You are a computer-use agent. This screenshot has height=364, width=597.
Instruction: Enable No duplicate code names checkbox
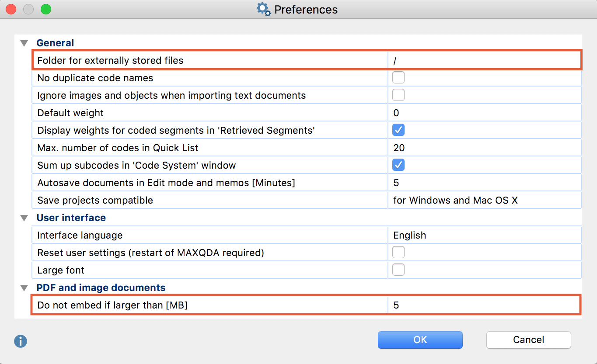click(x=398, y=78)
